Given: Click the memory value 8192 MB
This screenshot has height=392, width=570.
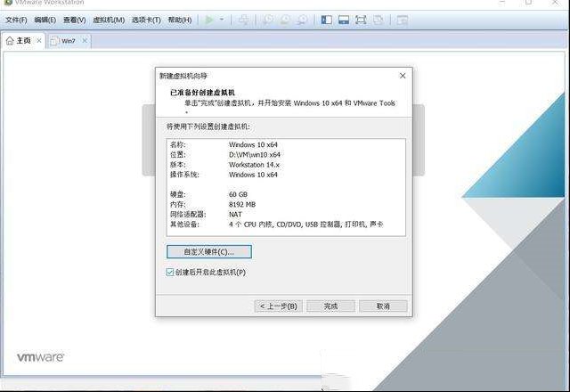Looking at the screenshot, I should 242,204.
